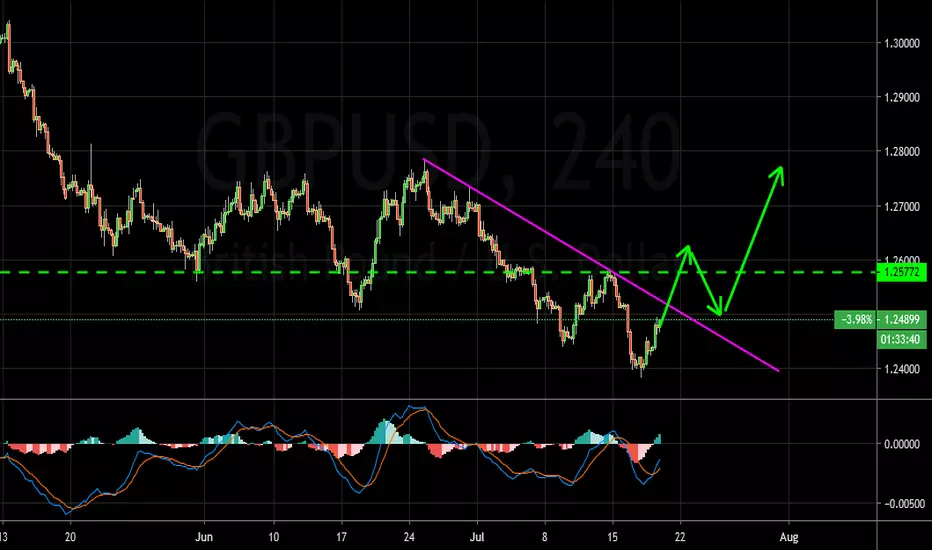Click the Jun date label on time axis

pyautogui.click(x=204, y=537)
